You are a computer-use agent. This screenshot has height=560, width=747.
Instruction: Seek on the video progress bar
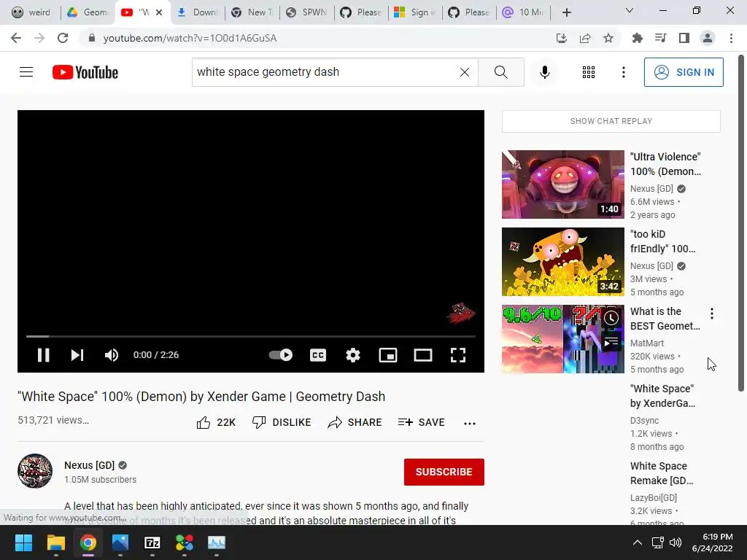click(251, 336)
